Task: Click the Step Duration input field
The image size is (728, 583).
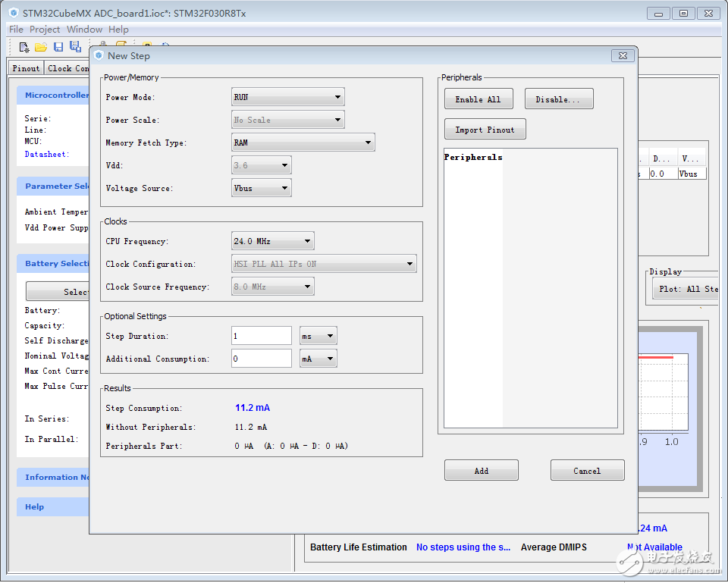Action: pos(261,336)
